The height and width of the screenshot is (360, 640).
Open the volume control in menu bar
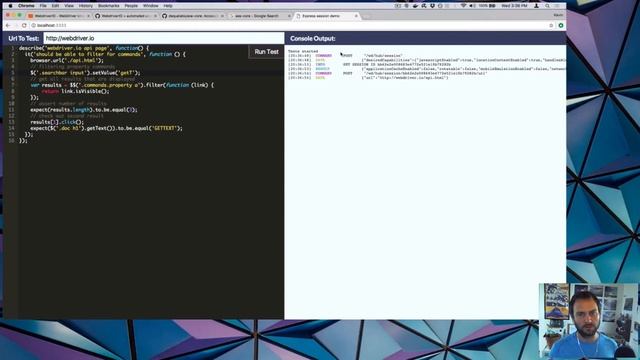[472, 6]
